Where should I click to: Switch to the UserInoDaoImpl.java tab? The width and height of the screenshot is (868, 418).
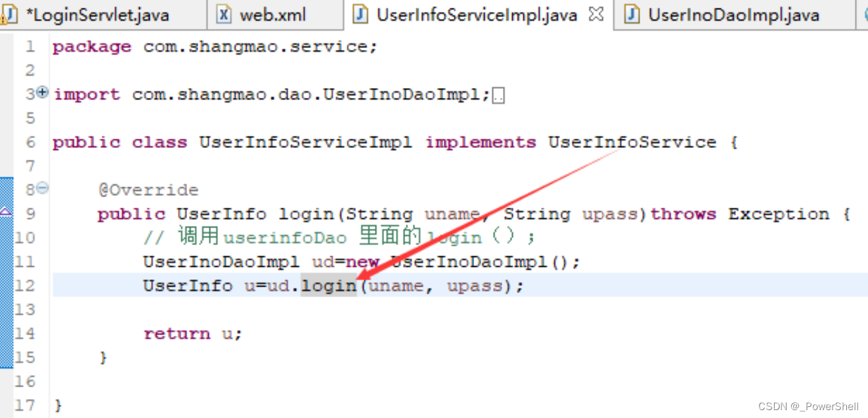pyautogui.click(x=734, y=14)
